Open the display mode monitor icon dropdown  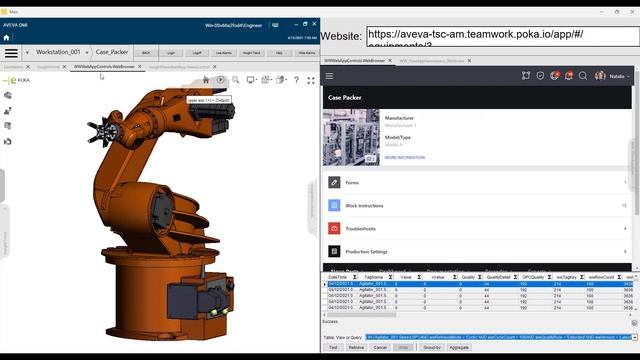(x=251, y=80)
